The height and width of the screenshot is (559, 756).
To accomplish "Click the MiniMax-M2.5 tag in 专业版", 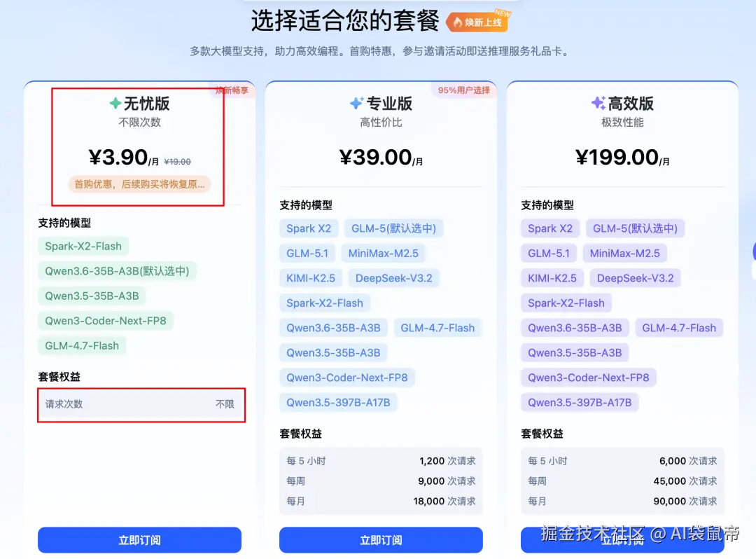I will tap(384, 253).
